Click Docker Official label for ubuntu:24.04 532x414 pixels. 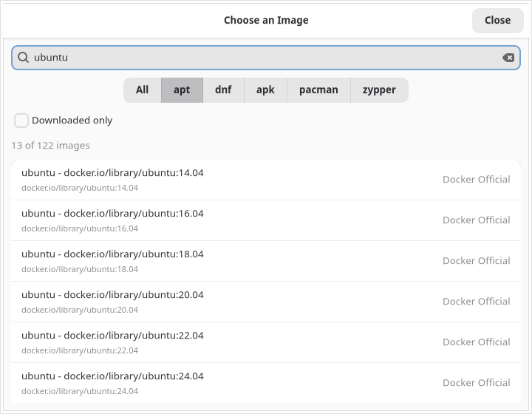click(x=477, y=383)
